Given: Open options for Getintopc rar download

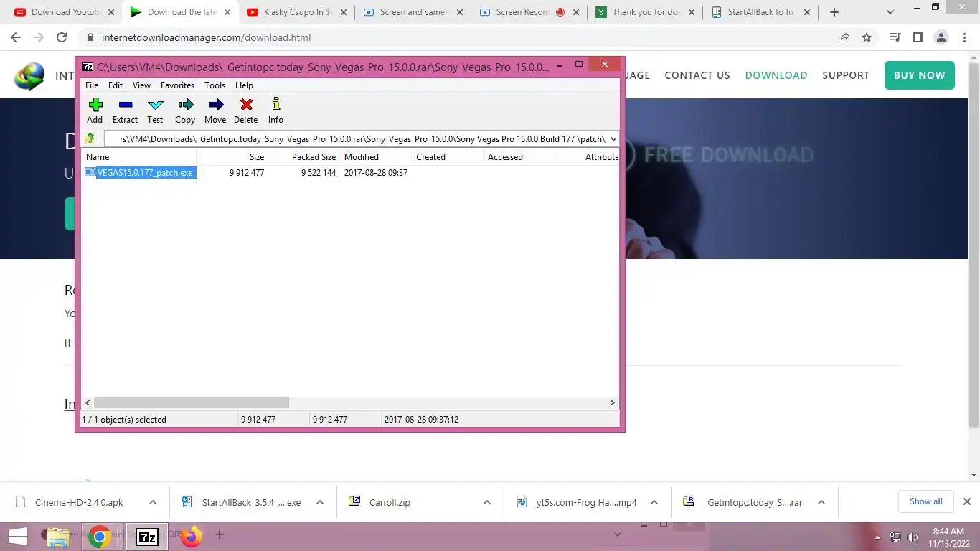Looking at the screenshot, I should point(821,503).
